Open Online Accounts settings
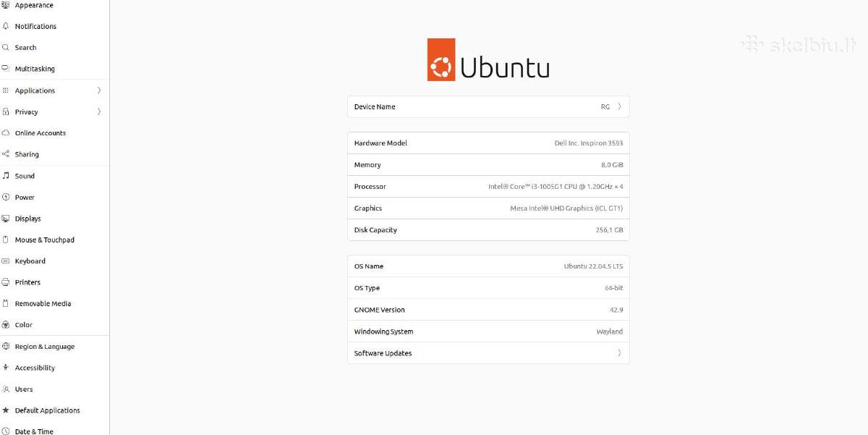Image resolution: width=868 pixels, height=435 pixels. pos(41,133)
